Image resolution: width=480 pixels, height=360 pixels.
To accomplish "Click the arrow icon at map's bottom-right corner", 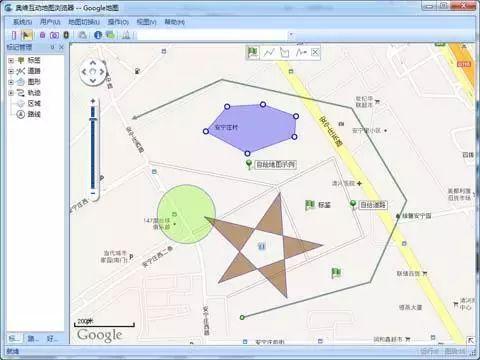I will (471, 340).
